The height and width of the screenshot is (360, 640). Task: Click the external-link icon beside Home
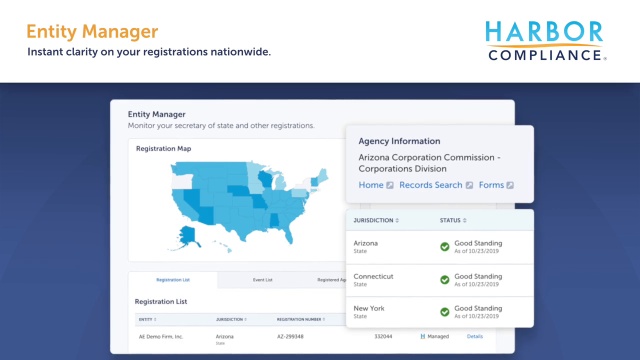pos(390,185)
